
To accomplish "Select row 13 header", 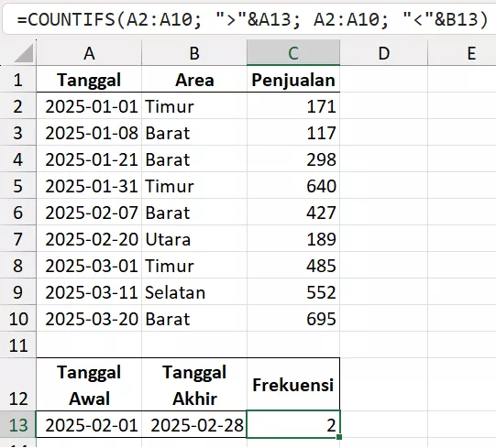I will pyautogui.click(x=18, y=424).
